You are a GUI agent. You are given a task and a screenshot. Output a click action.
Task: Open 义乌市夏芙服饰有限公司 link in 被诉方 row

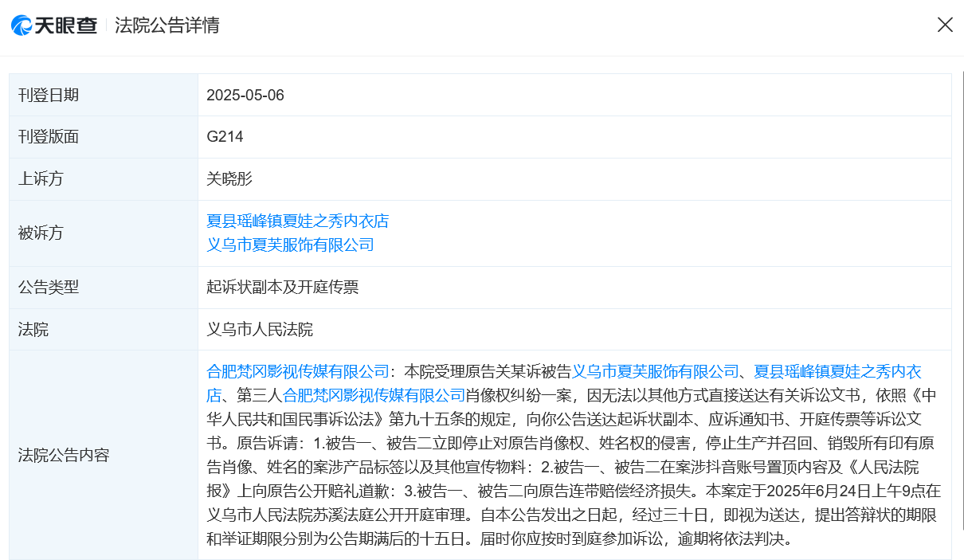pyautogui.click(x=290, y=245)
